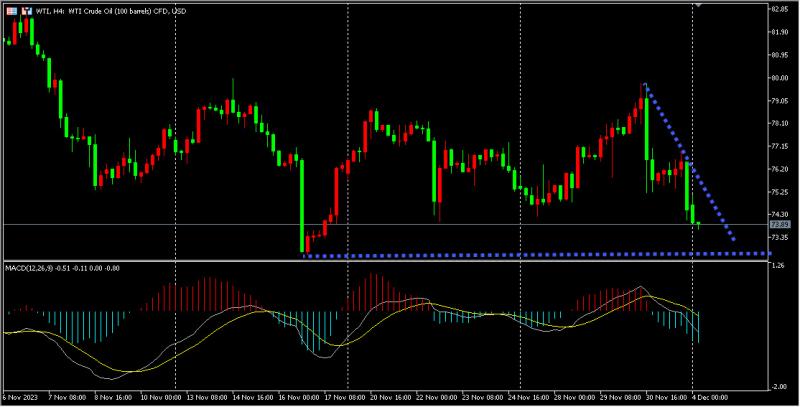Image resolution: width=800 pixels, height=407 pixels.
Task: Click the 76.20 price axis label
Action: pos(780,169)
